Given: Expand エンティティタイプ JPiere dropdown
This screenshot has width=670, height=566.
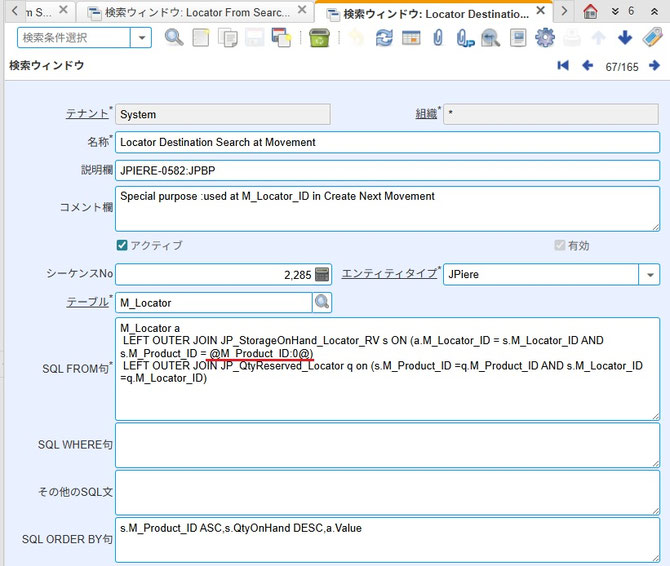Looking at the screenshot, I should pos(650,275).
